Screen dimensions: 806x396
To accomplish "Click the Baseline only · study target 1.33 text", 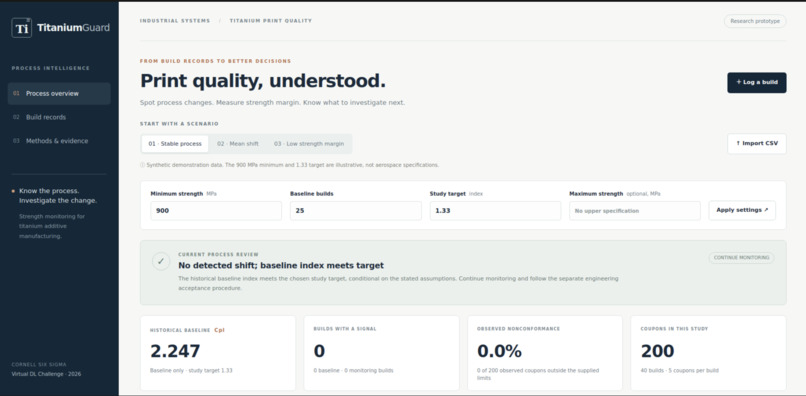I will pos(191,370).
